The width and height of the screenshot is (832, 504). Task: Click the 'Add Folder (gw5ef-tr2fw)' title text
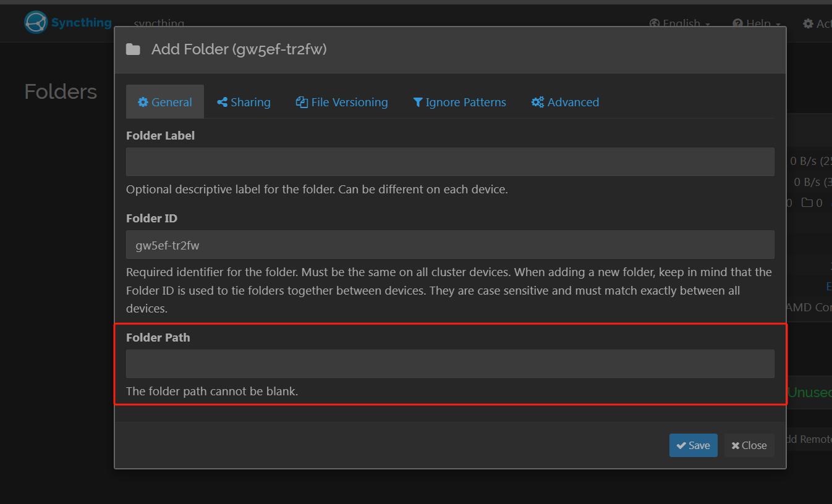(239, 49)
